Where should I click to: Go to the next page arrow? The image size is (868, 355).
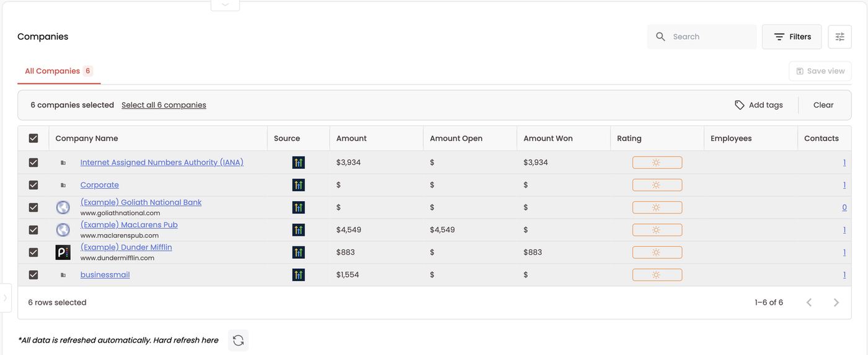point(836,302)
